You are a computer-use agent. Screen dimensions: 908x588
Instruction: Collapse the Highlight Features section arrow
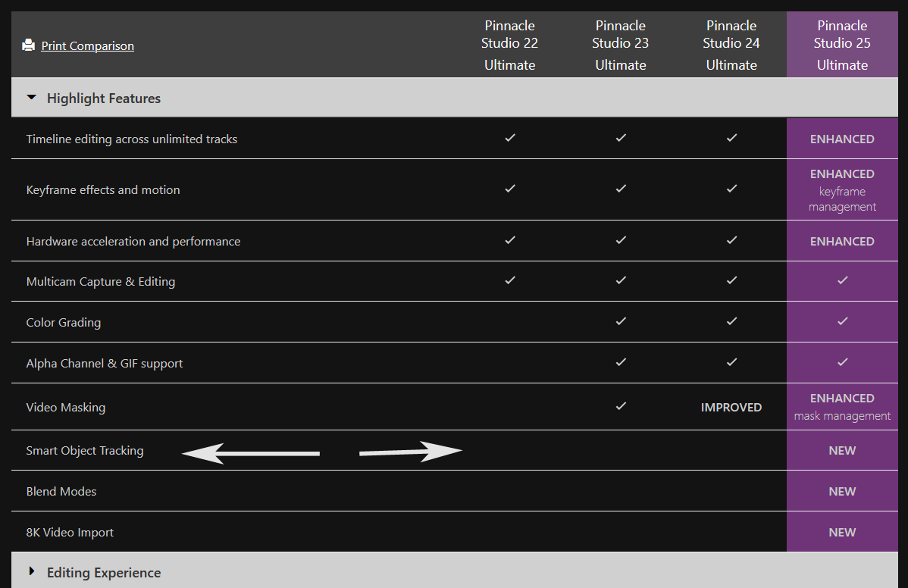pyautogui.click(x=32, y=98)
